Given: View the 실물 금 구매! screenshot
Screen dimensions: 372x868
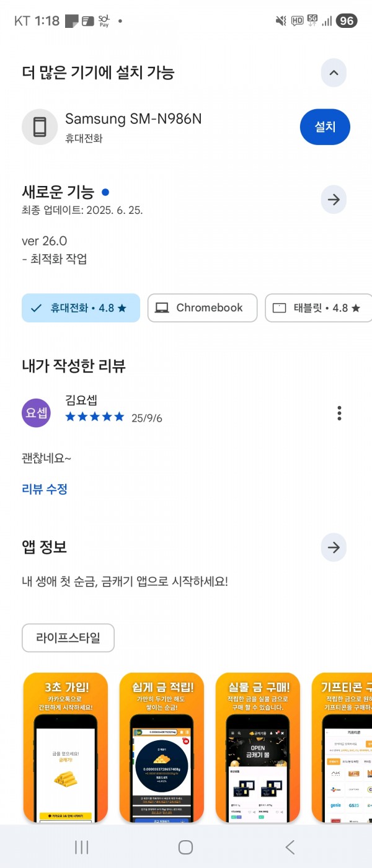Looking at the screenshot, I should tap(258, 748).
